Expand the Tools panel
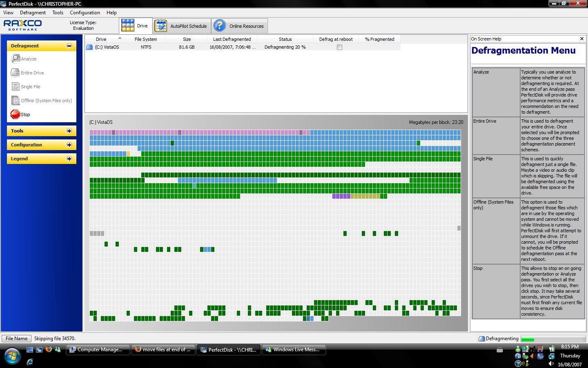588x368 pixels. 69,131
